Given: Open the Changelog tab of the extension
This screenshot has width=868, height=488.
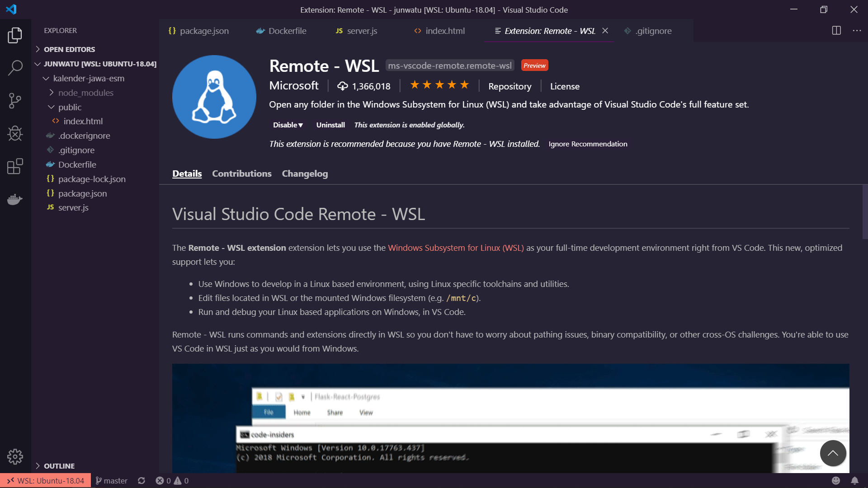Looking at the screenshot, I should (x=305, y=174).
